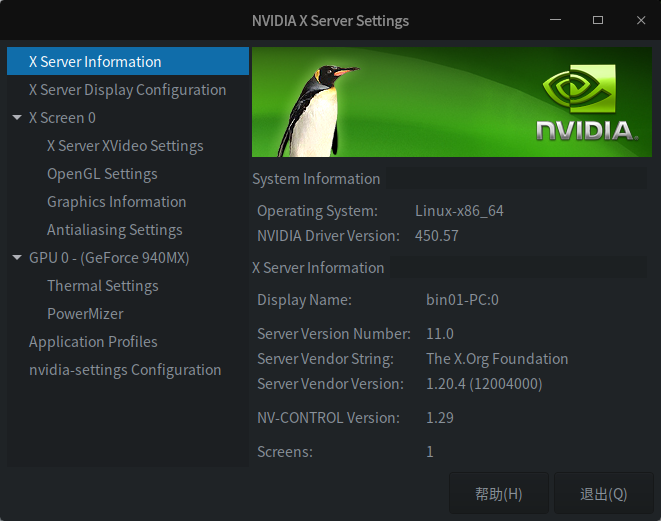This screenshot has width=661, height=521.
Task: Click the driver version value 450.57
Action: tap(436, 236)
